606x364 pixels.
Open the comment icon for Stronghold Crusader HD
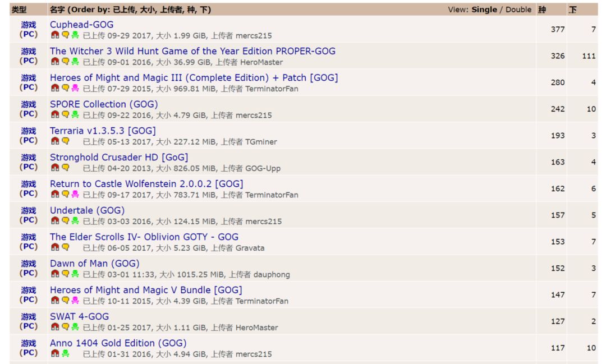(x=65, y=168)
